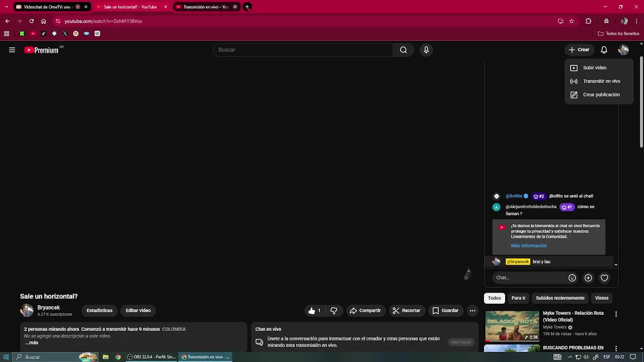Open the Chrome three-dot menu
This screenshot has width=644, height=362.
(637, 21)
